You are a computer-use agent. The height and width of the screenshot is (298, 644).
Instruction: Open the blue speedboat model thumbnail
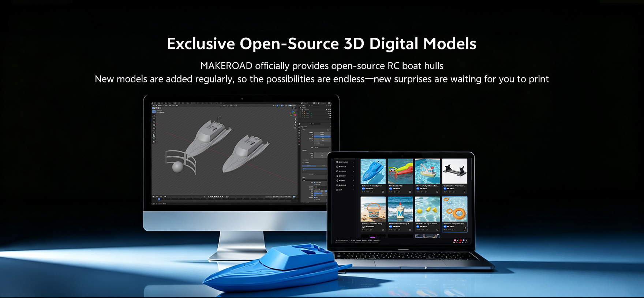coord(373,171)
